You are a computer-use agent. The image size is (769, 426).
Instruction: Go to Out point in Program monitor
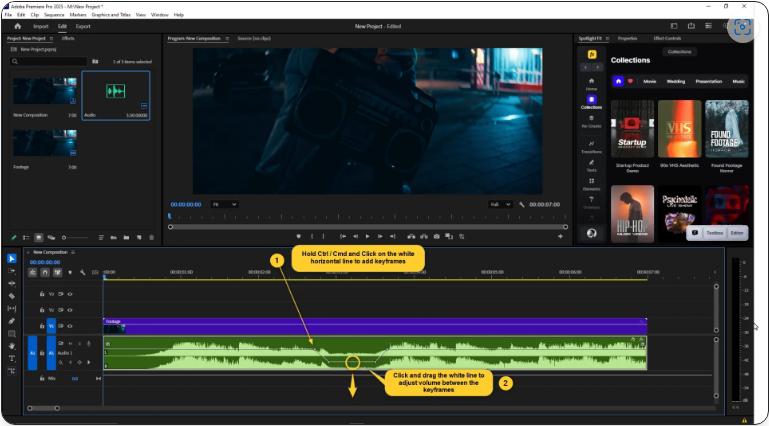[x=392, y=236]
